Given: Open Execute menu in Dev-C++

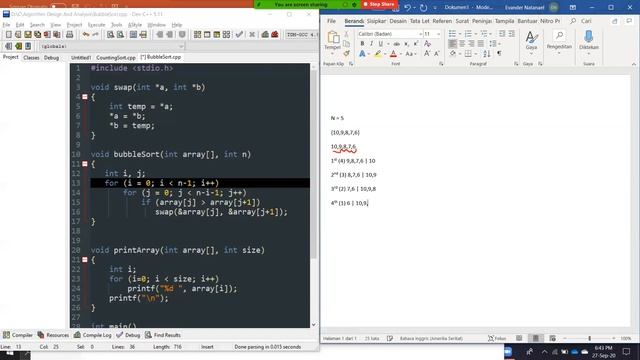Looking at the screenshot, I should point(96,25).
